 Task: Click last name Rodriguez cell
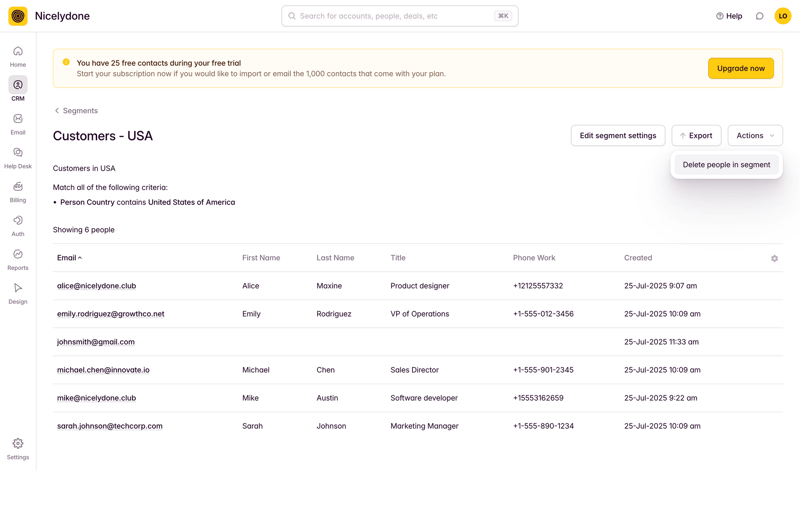[x=334, y=314]
